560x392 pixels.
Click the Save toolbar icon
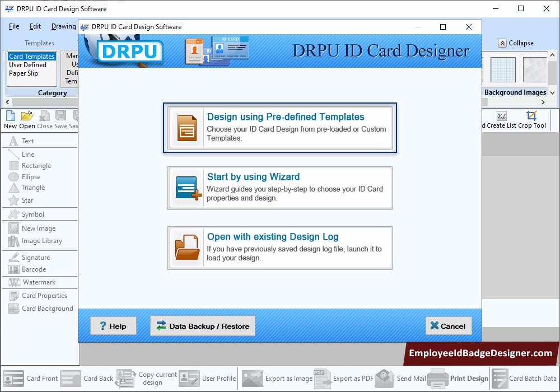point(60,116)
